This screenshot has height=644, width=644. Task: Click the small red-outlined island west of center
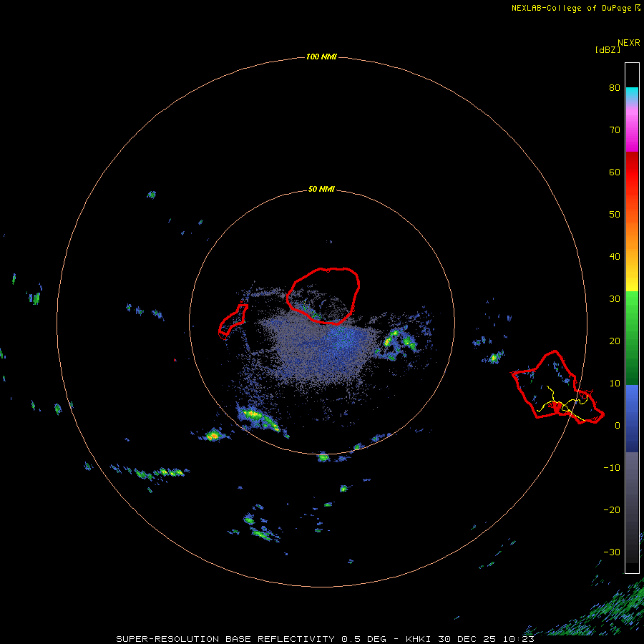point(233,321)
